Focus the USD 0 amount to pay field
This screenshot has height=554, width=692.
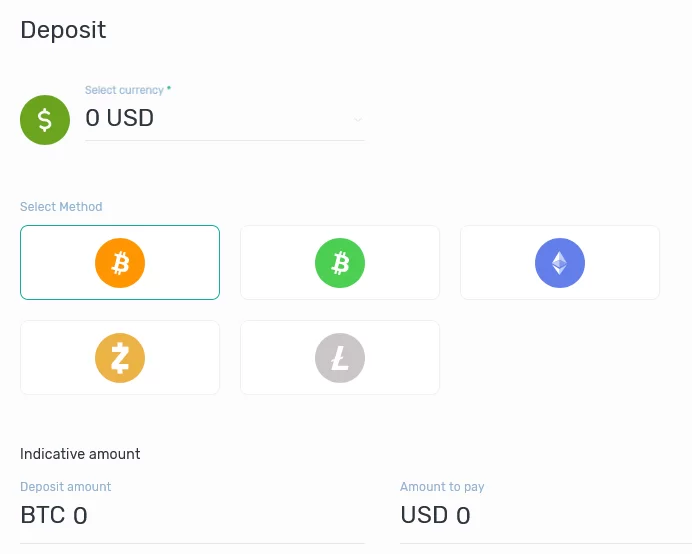(x=545, y=516)
